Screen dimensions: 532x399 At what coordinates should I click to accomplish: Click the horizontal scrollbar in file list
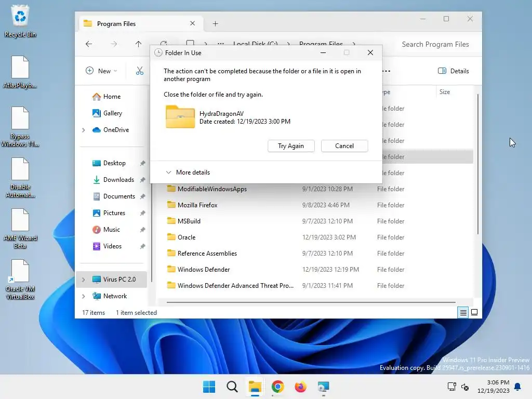click(311, 302)
